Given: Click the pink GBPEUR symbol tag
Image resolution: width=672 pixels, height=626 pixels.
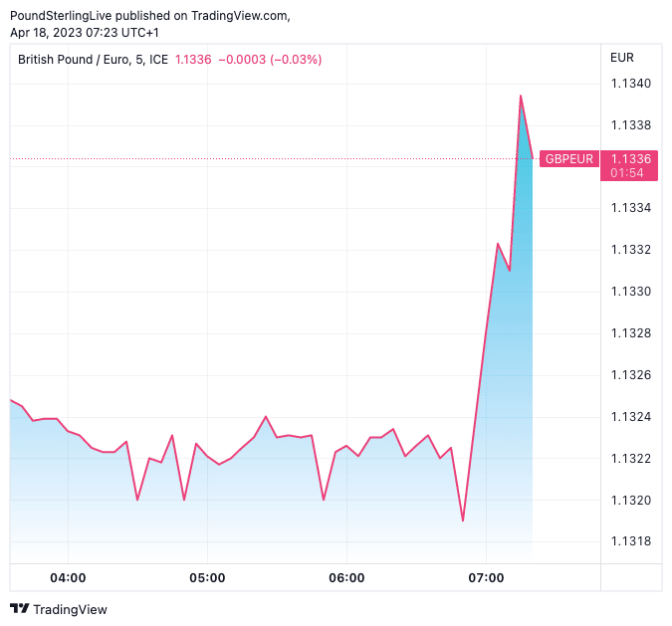Looking at the screenshot, I should (569, 159).
